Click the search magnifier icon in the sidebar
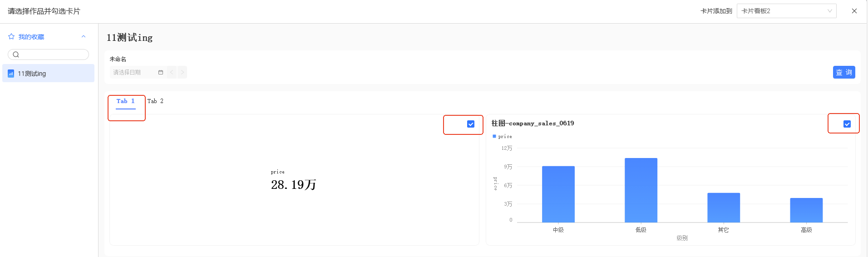Image resolution: width=868 pixels, height=257 pixels. click(x=16, y=54)
